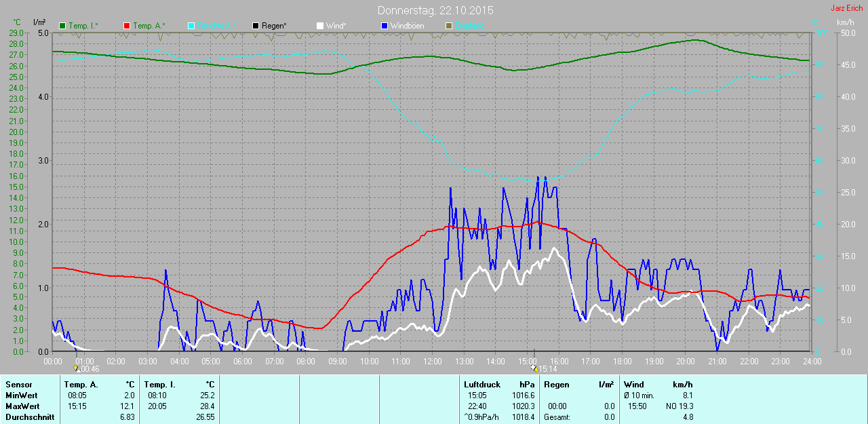This screenshot has width=868, height=424.
Task: Click the black Regen legend square
Action: coord(256,26)
